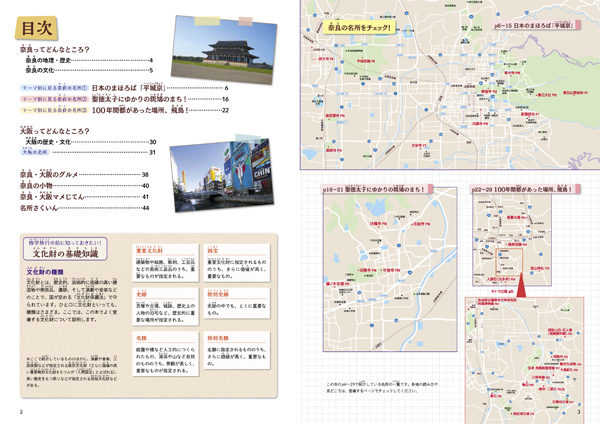Select the heading 奈良ってどんなところ?
The height and width of the screenshot is (424, 600).
pos(55,49)
